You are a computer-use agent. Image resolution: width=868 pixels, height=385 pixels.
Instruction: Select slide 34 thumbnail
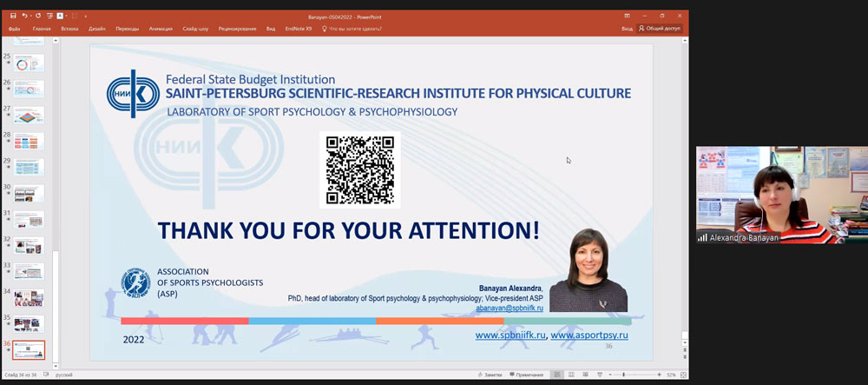tap(29, 297)
